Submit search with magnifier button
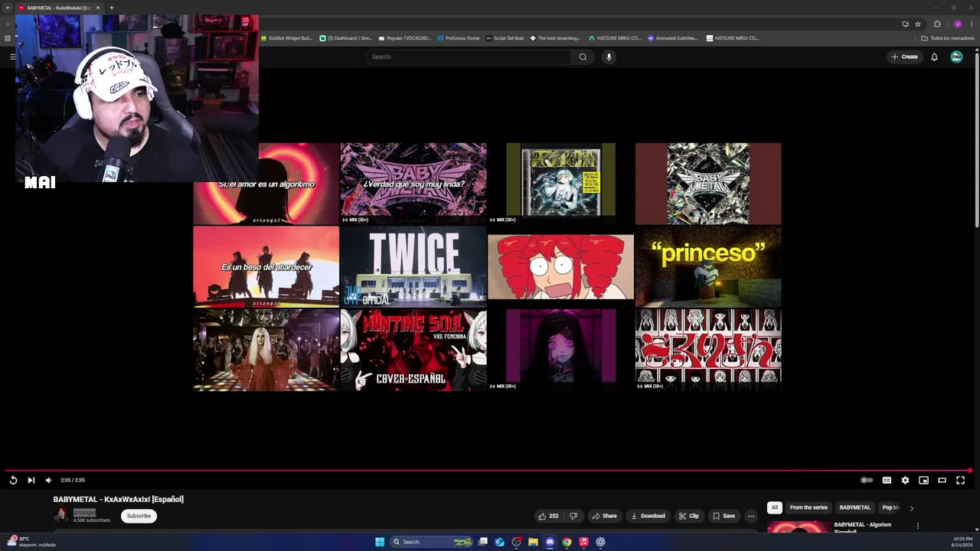The image size is (980, 551). (x=583, y=57)
